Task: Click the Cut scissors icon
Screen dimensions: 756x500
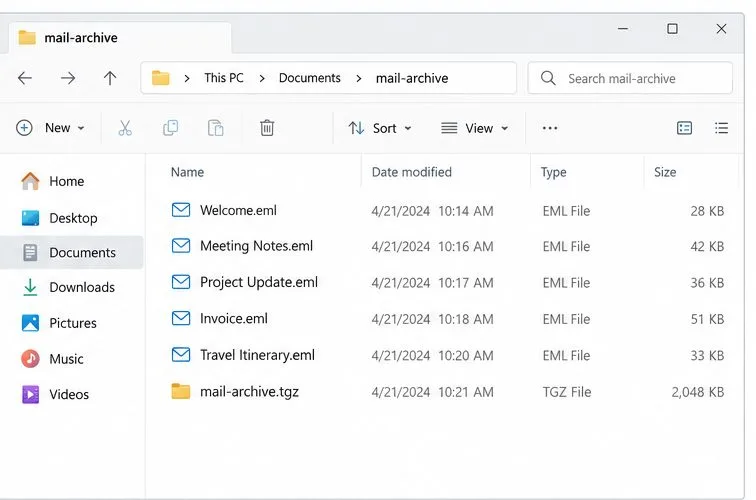Action: pyautogui.click(x=125, y=128)
